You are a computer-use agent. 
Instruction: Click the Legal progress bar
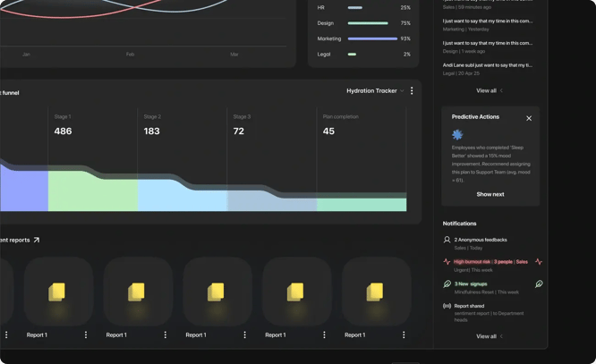(x=352, y=55)
